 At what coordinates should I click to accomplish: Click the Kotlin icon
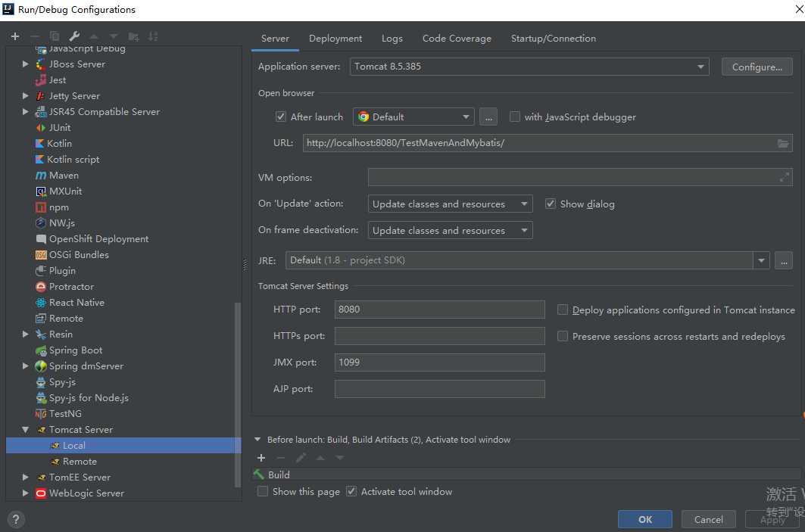(x=39, y=144)
